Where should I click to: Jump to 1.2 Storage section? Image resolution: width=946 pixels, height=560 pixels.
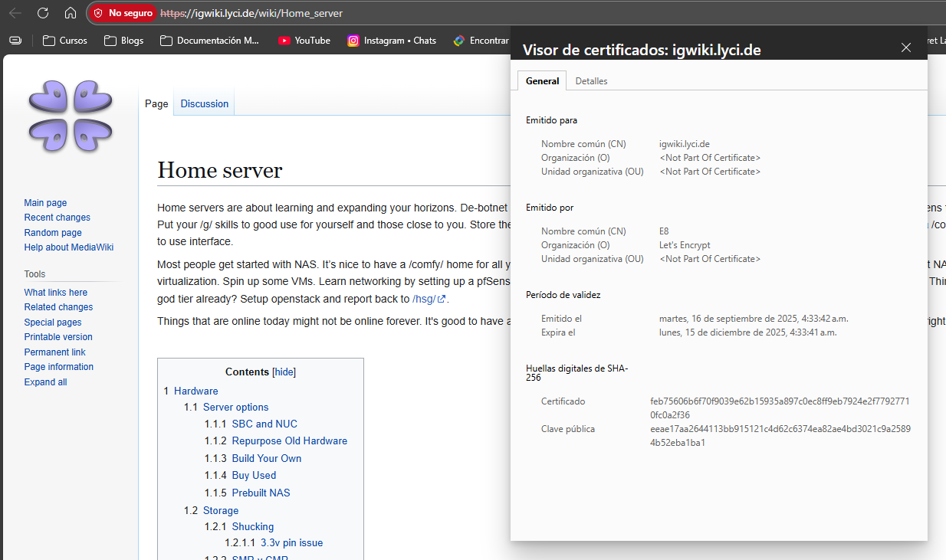coord(211,510)
